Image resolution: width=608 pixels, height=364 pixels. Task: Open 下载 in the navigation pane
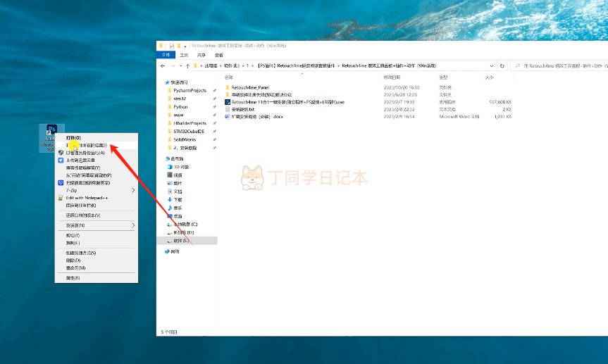pos(178,200)
